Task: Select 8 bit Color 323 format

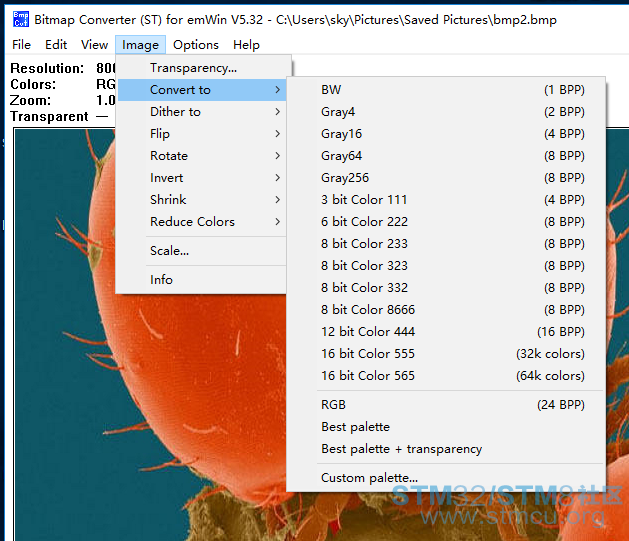Action: coord(446,266)
